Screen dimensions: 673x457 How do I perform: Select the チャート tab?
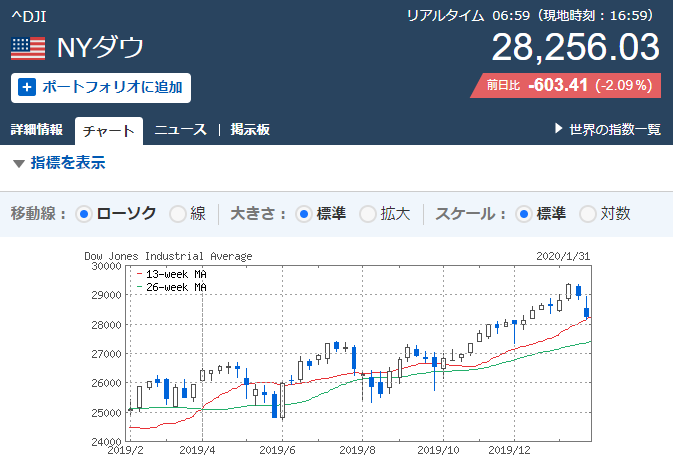(x=108, y=131)
